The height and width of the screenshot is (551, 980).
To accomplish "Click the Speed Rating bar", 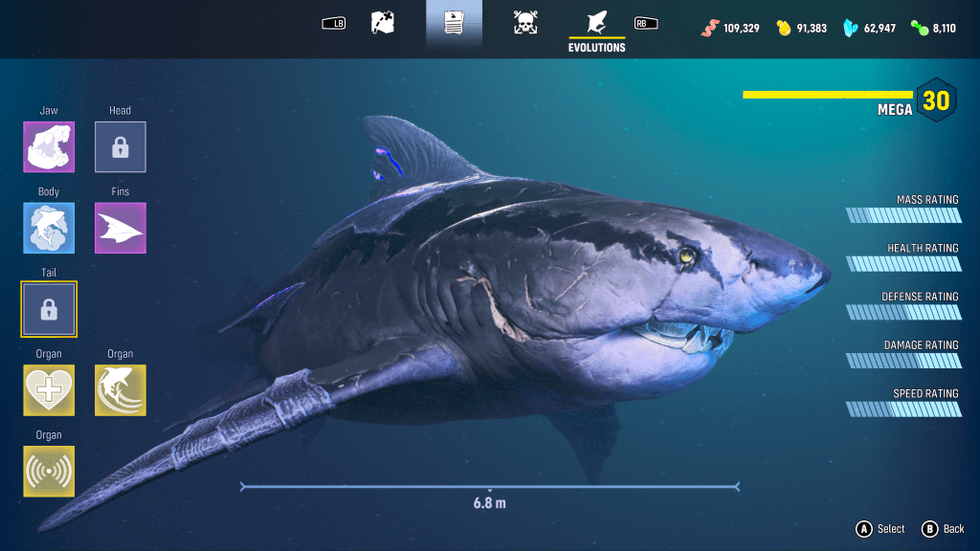I will coord(903,409).
